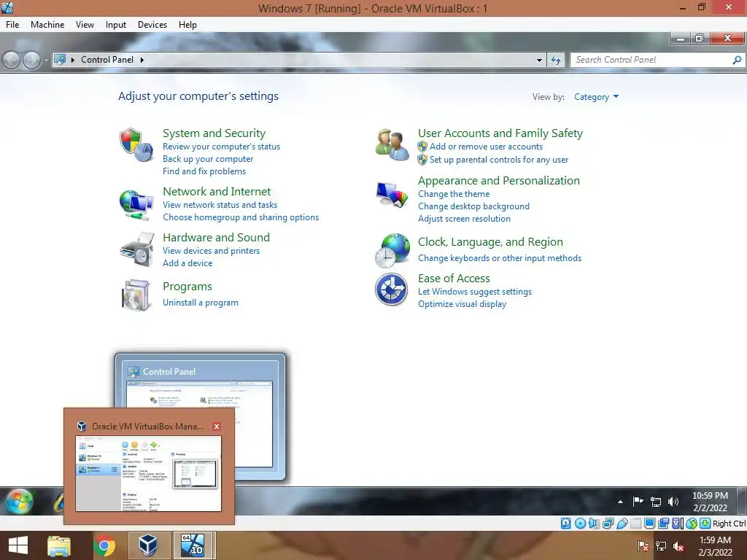Click the VirtualBox USB devices indicator

coord(622,524)
